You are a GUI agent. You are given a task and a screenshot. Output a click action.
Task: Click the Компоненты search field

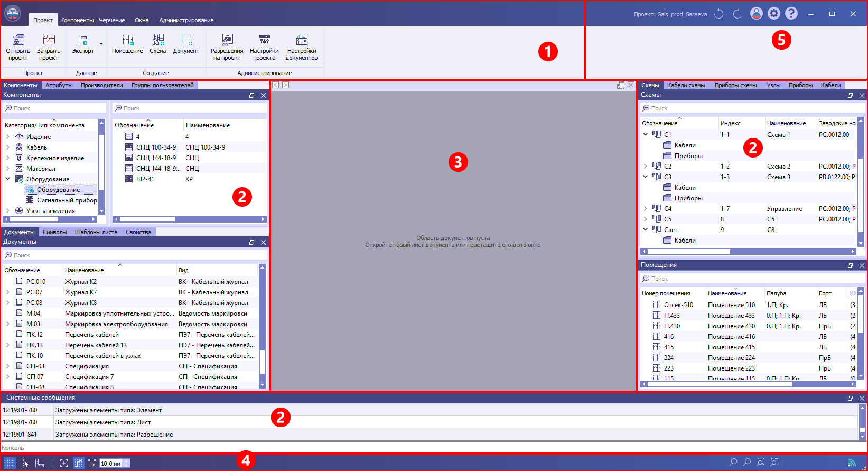pyautogui.click(x=54, y=108)
